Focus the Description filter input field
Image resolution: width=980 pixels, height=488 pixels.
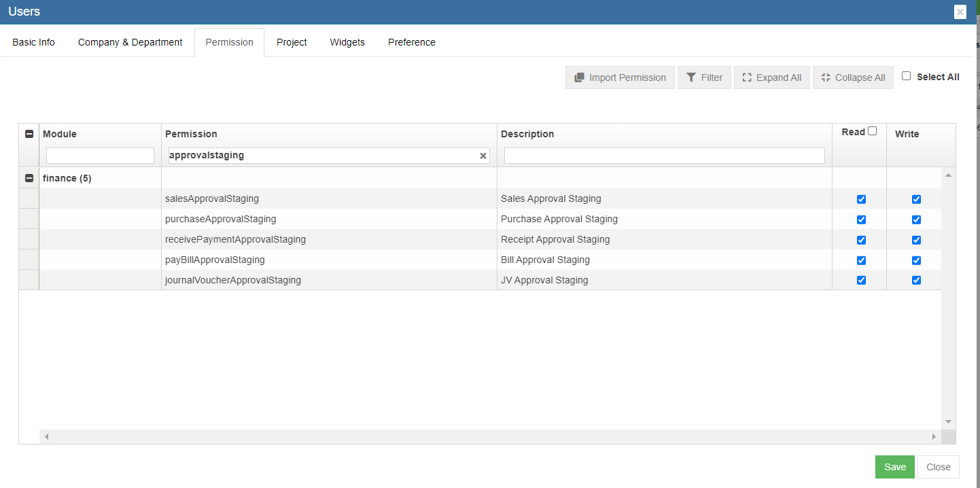664,156
